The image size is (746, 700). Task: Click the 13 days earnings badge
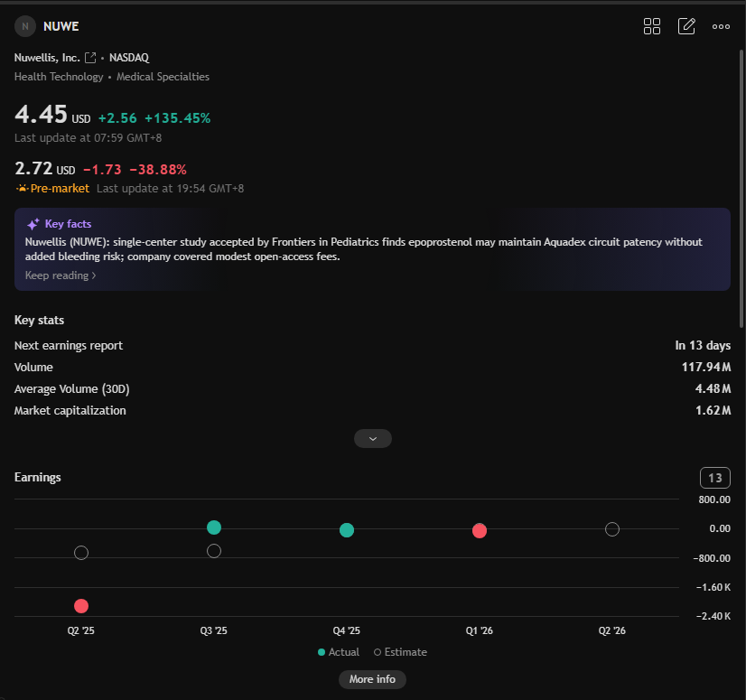pos(714,478)
